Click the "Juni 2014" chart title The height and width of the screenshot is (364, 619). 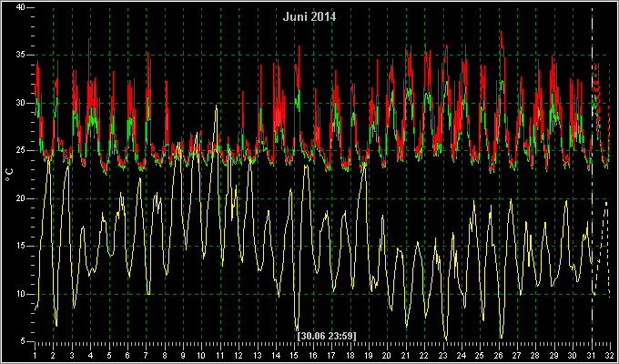309,17
